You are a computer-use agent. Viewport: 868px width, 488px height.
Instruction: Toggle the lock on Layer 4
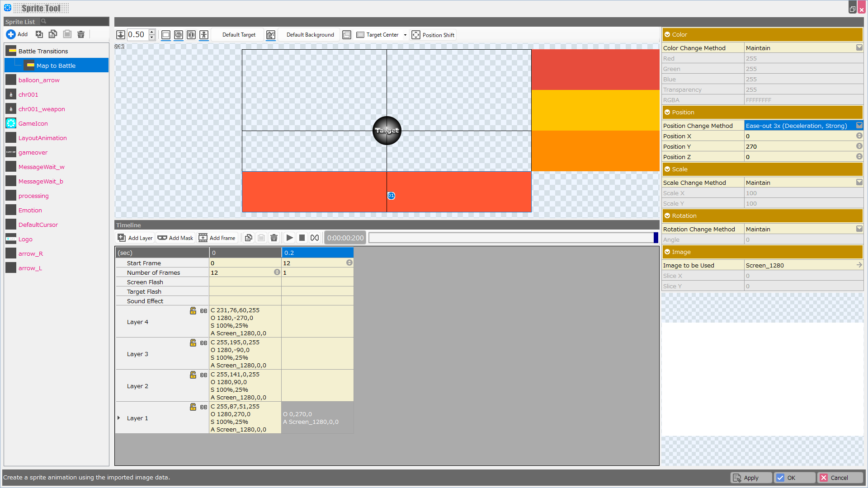193,310
